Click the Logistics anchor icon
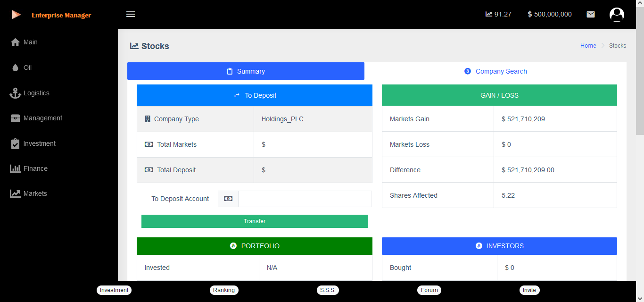The height and width of the screenshot is (302, 644). [15, 93]
